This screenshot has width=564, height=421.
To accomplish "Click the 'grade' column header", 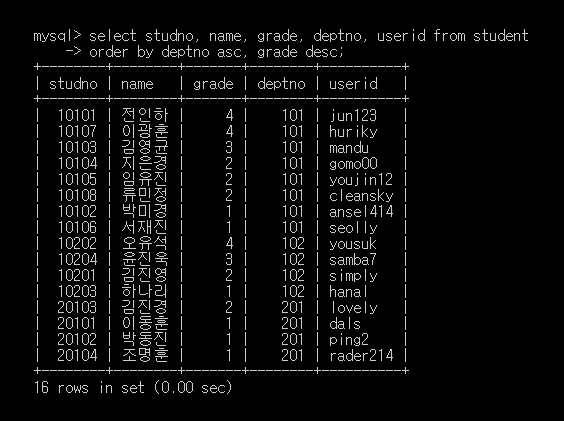I will point(213,84).
